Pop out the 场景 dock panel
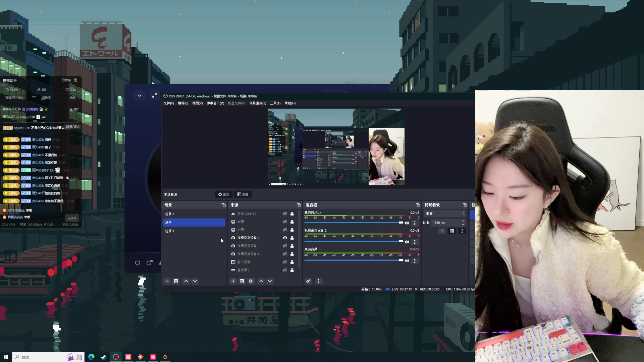644x362 pixels. pyautogui.click(x=223, y=205)
